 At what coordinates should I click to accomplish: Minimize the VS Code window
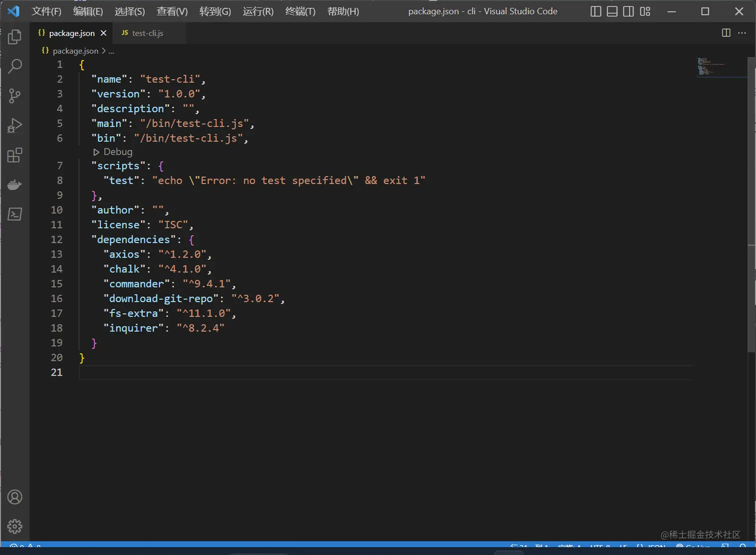click(671, 11)
